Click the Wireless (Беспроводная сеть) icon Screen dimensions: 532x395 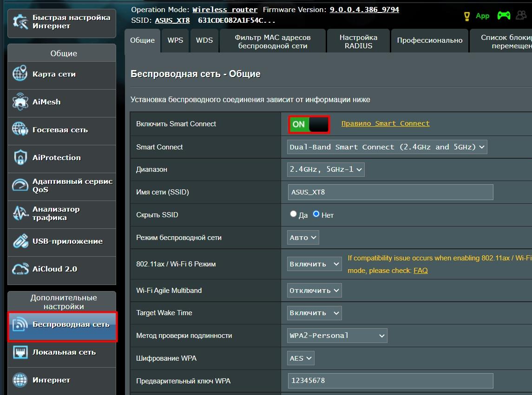20,324
